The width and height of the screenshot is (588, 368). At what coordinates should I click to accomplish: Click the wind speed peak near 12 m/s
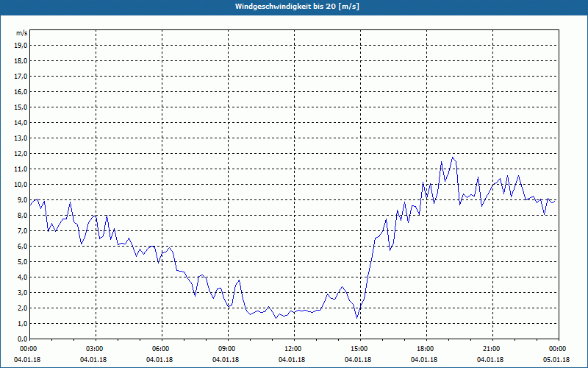pos(453,158)
